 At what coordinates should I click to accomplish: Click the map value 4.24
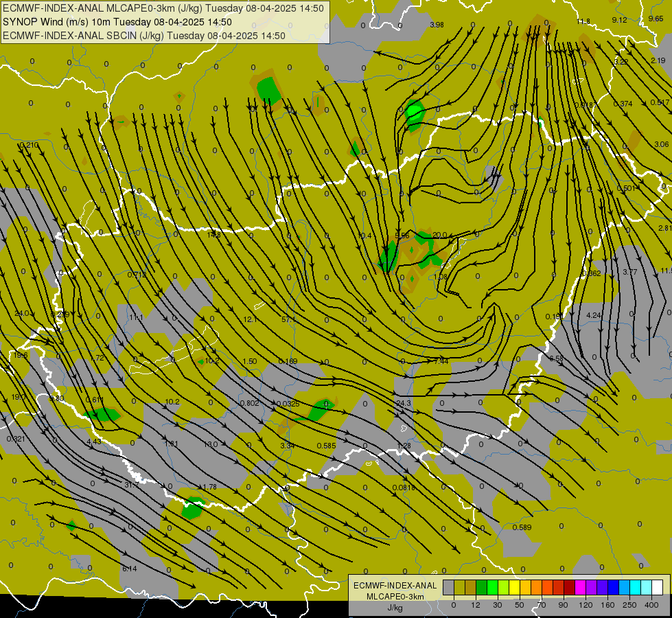(594, 315)
